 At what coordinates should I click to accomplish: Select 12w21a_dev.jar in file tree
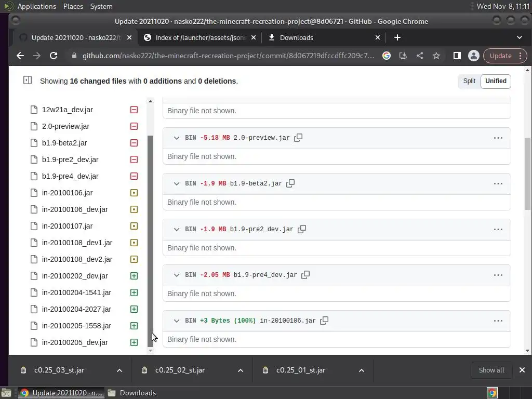tap(68, 110)
